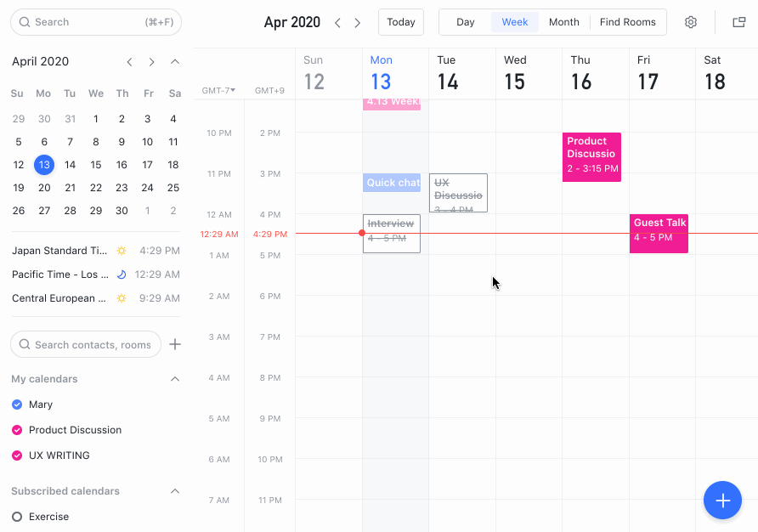The height and width of the screenshot is (532, 758).
Task: Click the blue create event plus button
Action: (x=722, y=500)
